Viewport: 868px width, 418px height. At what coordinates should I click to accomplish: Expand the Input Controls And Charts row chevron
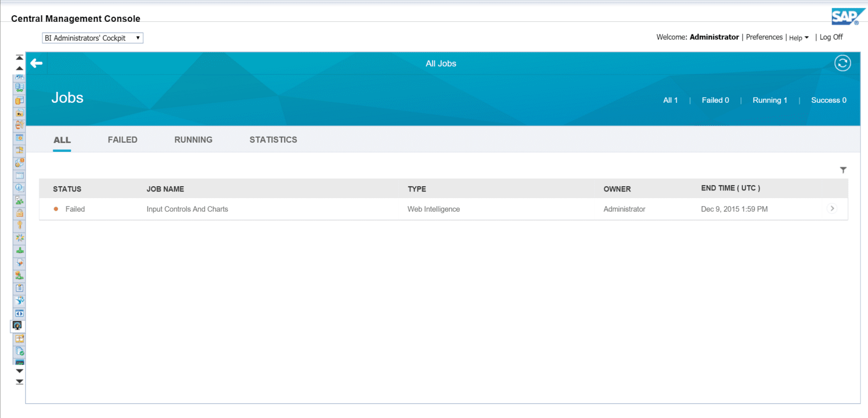(x=832, y=208)
